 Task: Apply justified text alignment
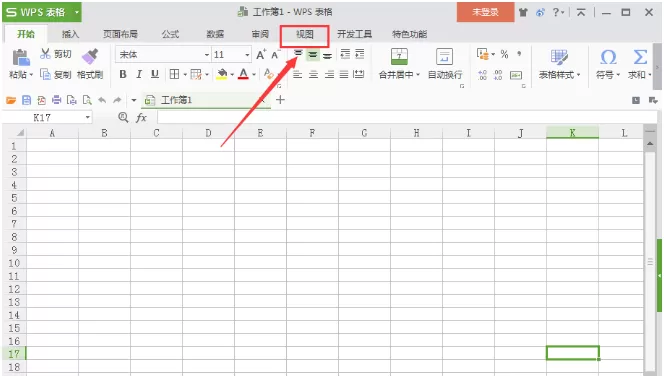344,75
